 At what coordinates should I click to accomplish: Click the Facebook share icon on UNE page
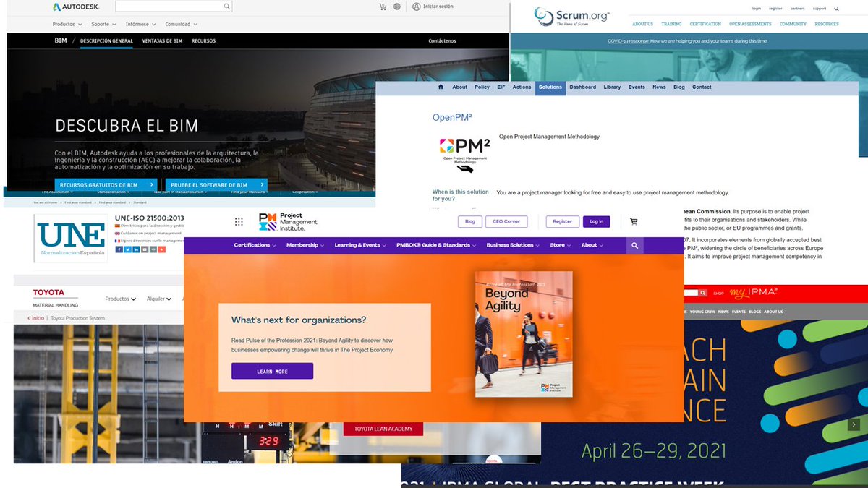point(119,249)
